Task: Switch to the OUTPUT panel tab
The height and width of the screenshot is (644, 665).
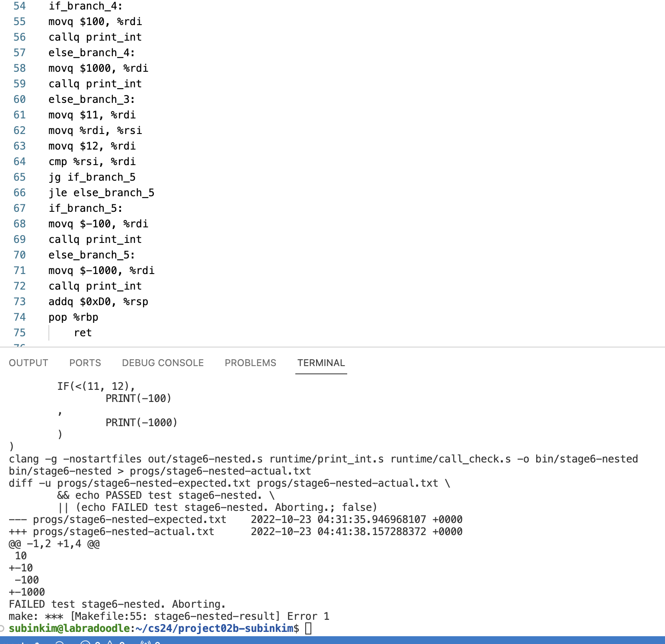Action: (x=29, y=363)
